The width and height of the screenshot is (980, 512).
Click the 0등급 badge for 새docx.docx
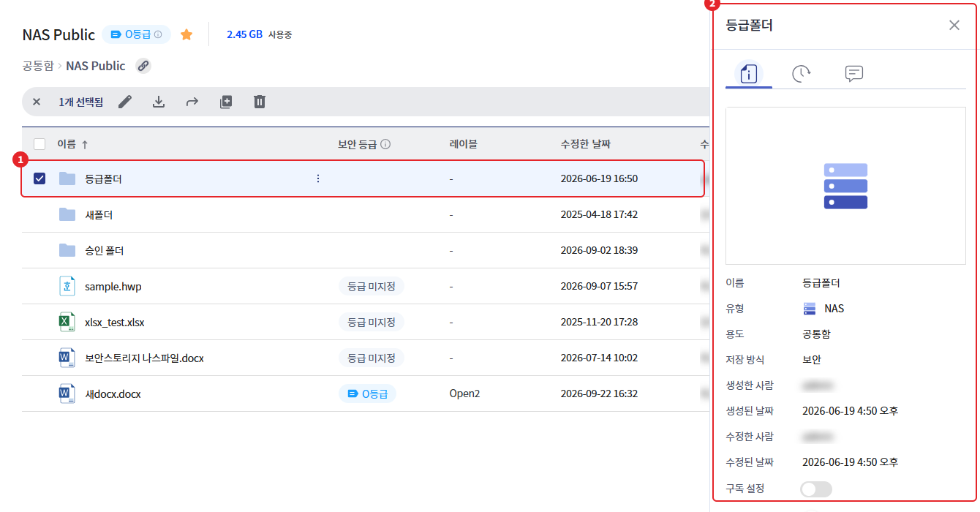click(367, 394)
